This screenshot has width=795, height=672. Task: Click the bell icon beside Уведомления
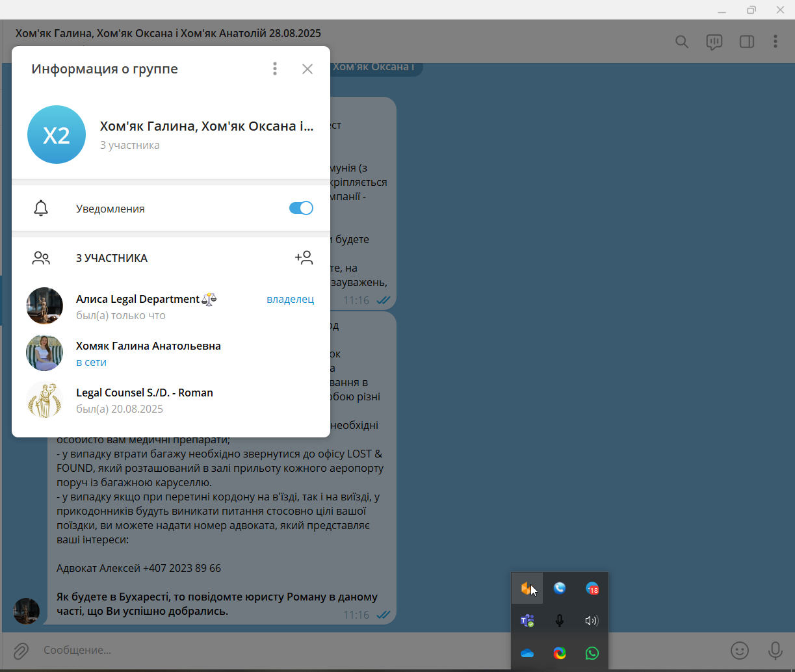point(41,209)
